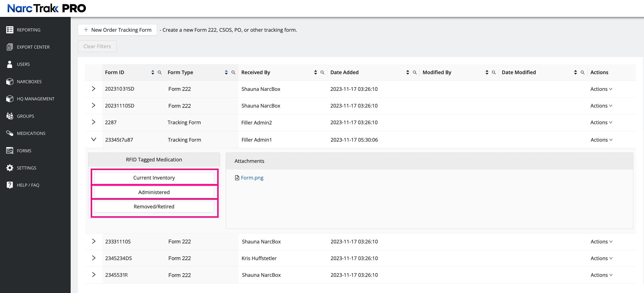Screen dimensions: 644x293
Task: Open the Form.png attachment link
Action: point(252,178)
